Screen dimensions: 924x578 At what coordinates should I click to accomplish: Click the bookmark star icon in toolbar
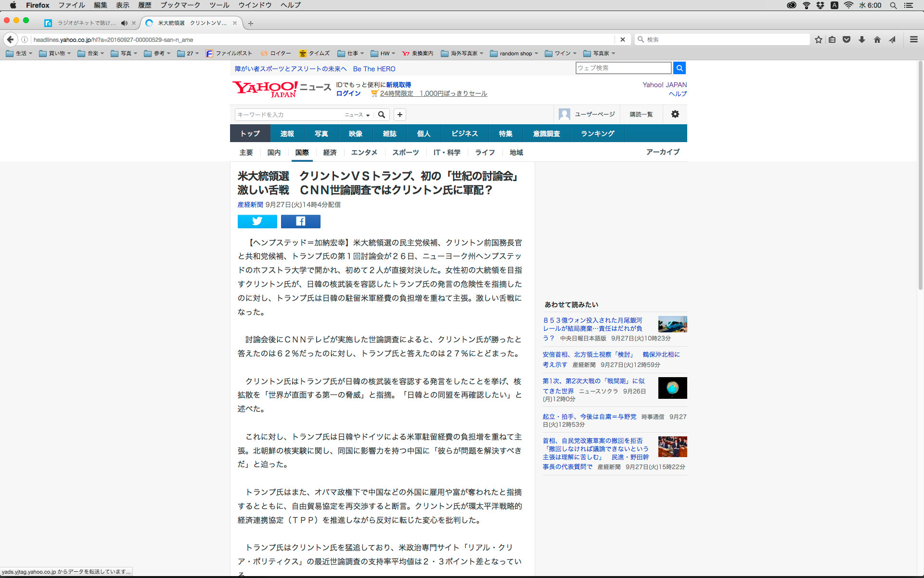point(818,39)
